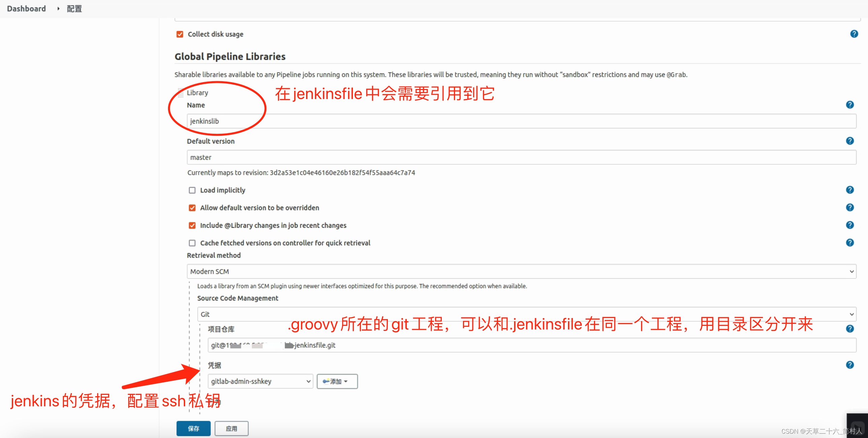This screenshot has height=438, width=868.
Task: Open Source Code Management Git dropdown
Action: pyautogui.click(x=527, y=314)
